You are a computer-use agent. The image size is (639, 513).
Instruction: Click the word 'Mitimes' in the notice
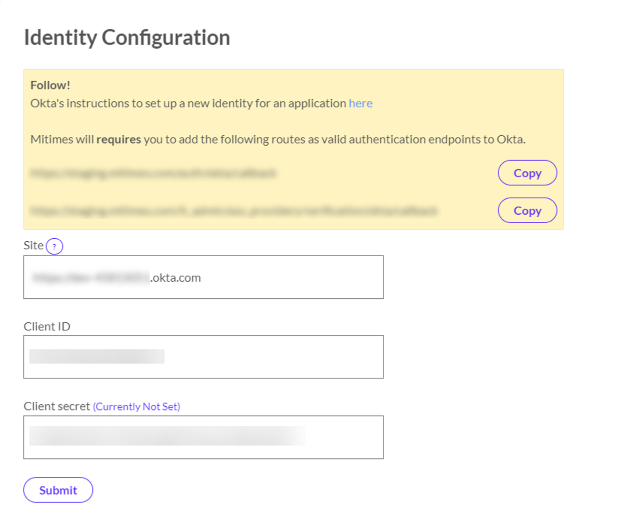pos(51,139)
